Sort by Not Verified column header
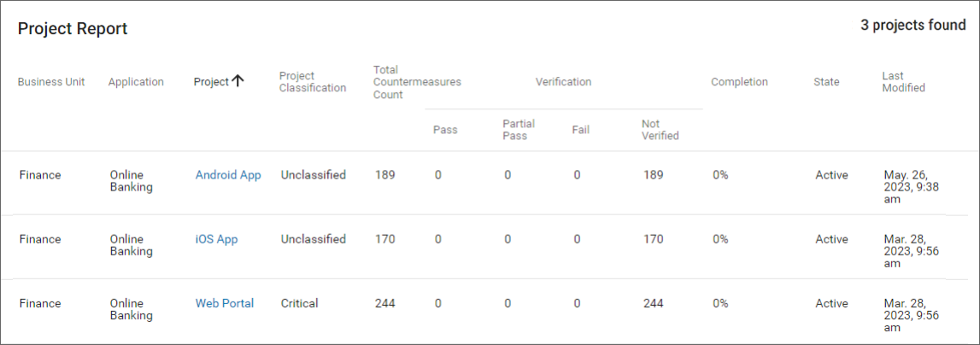 [660, 130]
